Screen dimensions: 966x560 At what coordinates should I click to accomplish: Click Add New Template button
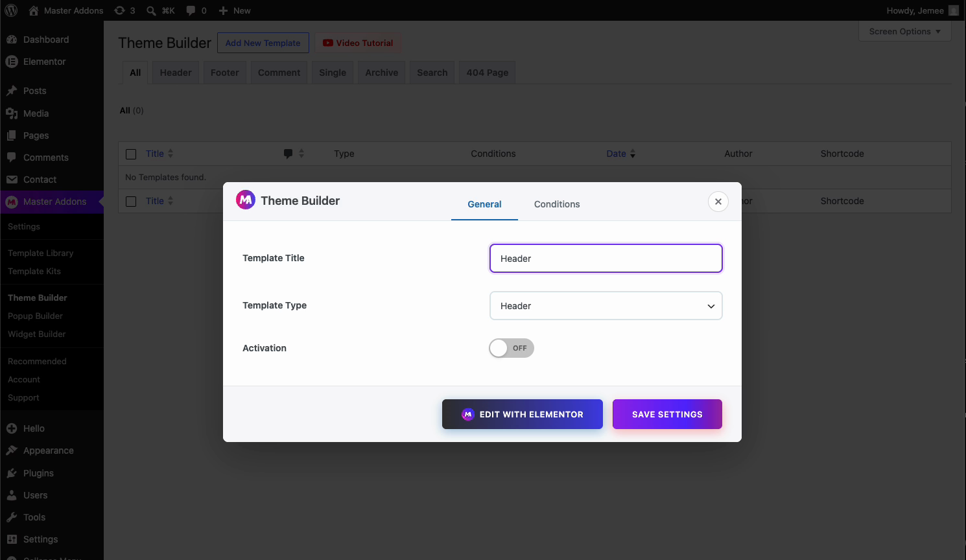pyautogui.click(x=263, y=43)
